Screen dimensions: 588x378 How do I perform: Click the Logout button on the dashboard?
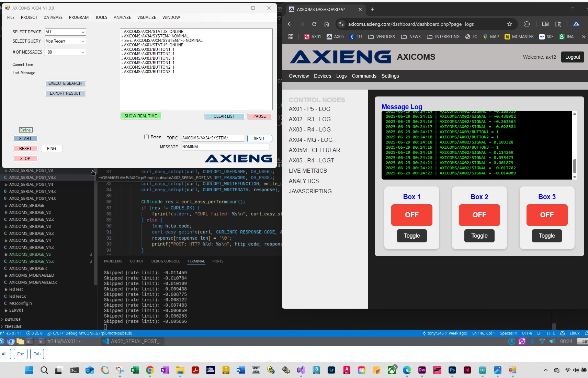point(572,57)
